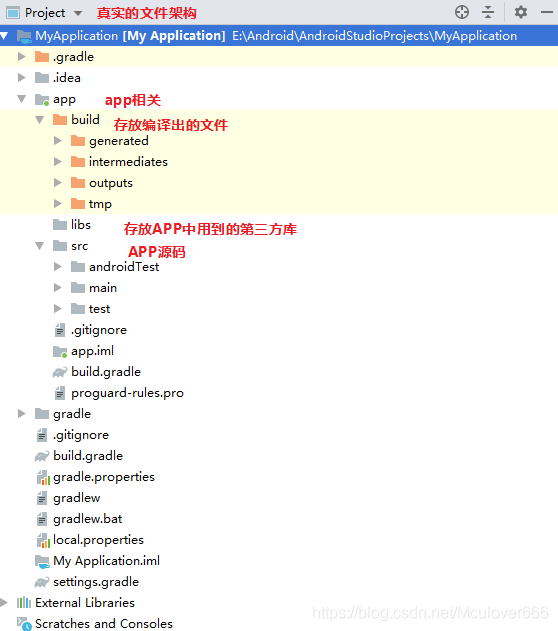The width and height of the screenshot is (558, 631).
Task: Collapse the app module arrow
Action: click(22, 99)
